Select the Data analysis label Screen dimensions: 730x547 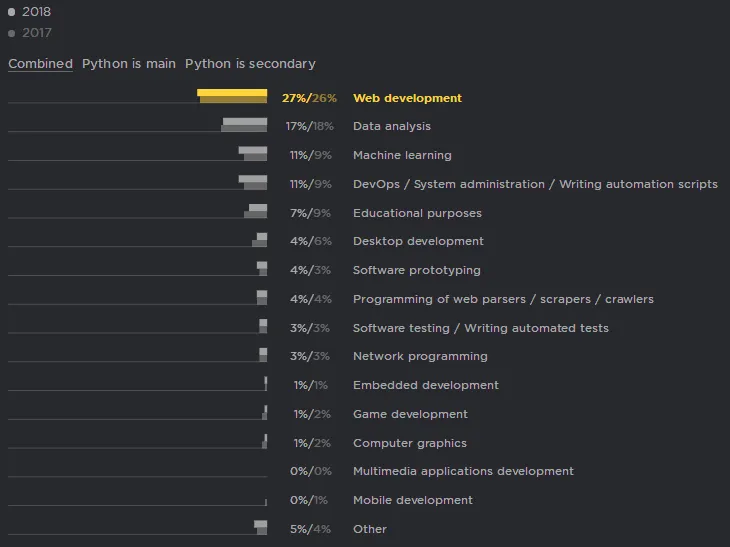point(391,126)
